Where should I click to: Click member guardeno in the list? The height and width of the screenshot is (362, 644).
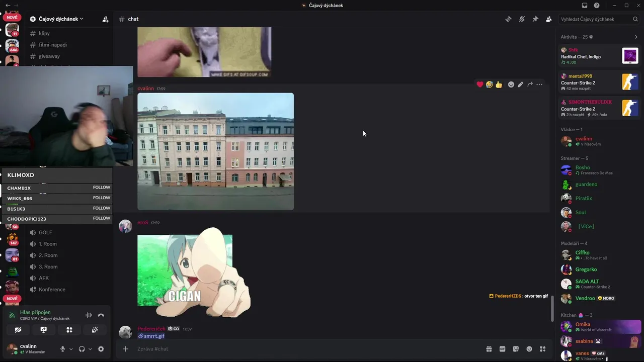[599, 185]
